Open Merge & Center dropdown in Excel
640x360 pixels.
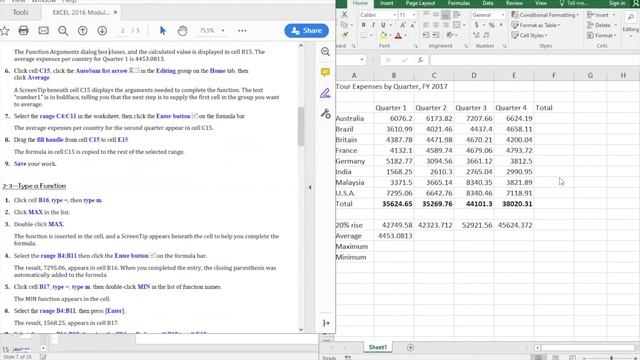(464, 25)
